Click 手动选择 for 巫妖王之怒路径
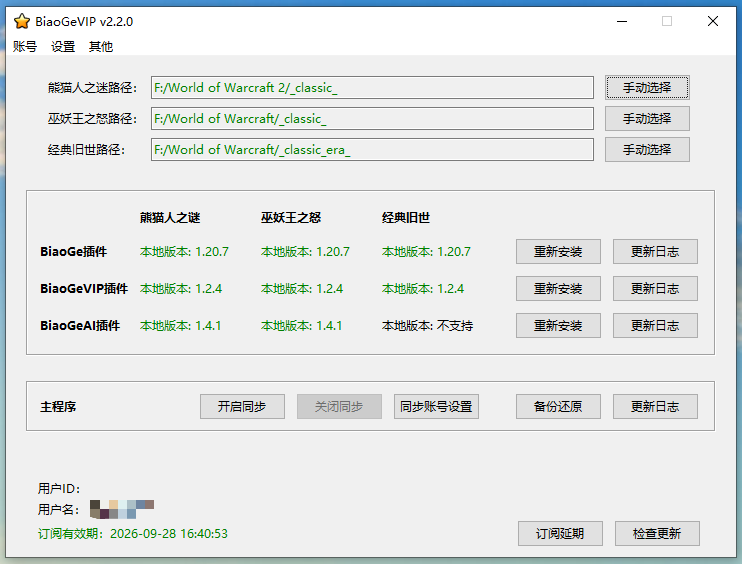The width and height of the screenshot is (742, 564). point(647,119)
